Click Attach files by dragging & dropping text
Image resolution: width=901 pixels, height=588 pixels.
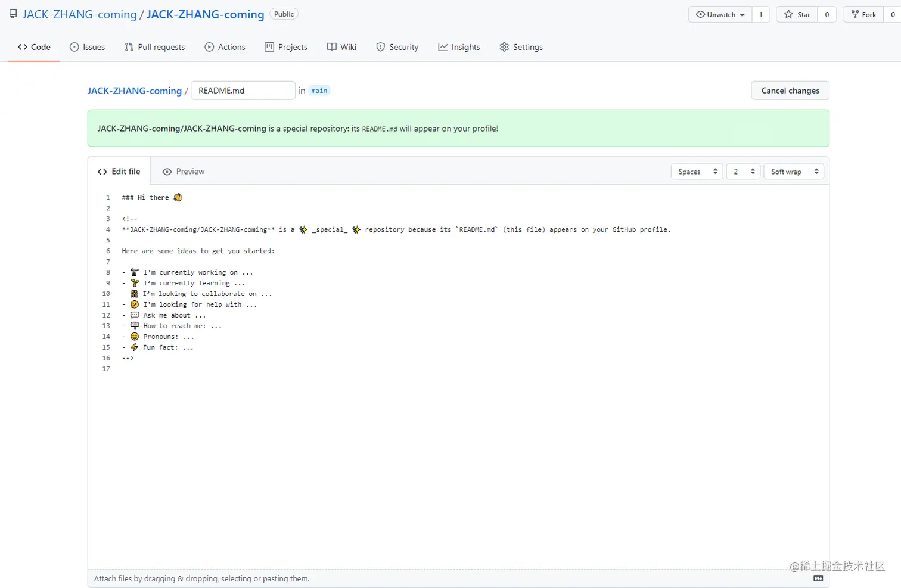click(x=201, y=578)
